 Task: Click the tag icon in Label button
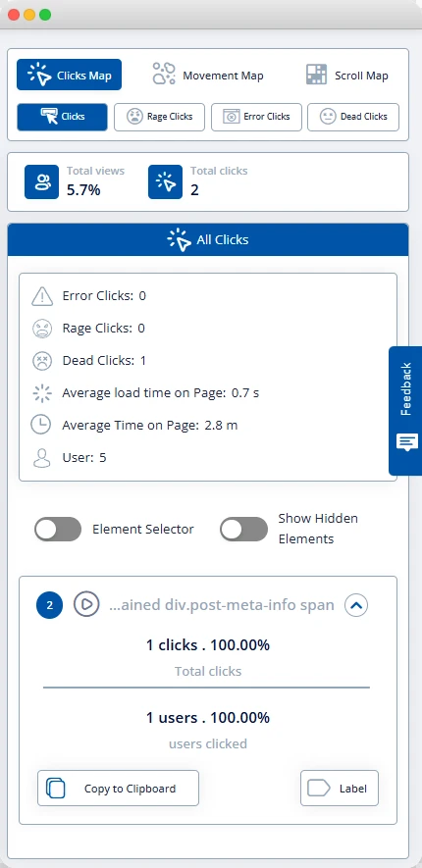(318, 789)
